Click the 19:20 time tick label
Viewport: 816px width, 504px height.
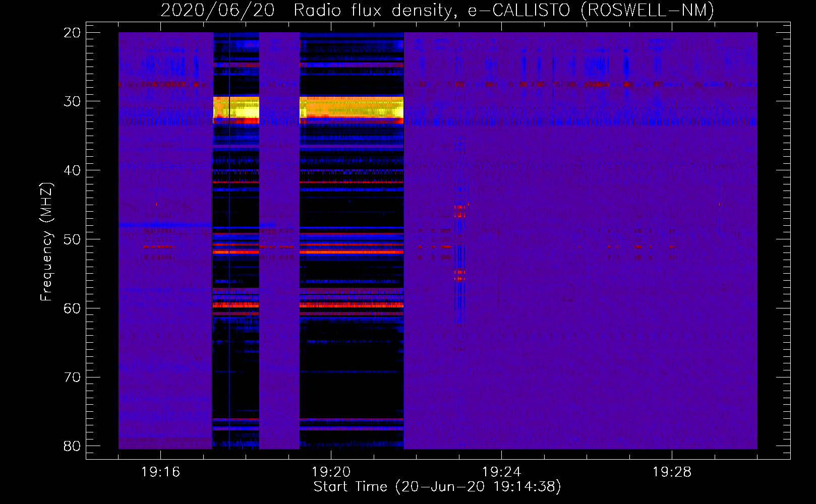click(331, 472)
